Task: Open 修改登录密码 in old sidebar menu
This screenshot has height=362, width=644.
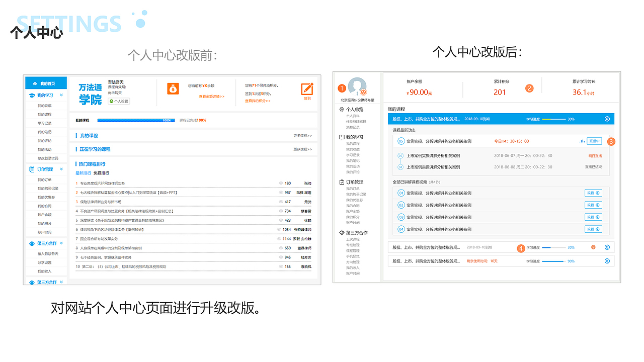Action: coord(48,158)
